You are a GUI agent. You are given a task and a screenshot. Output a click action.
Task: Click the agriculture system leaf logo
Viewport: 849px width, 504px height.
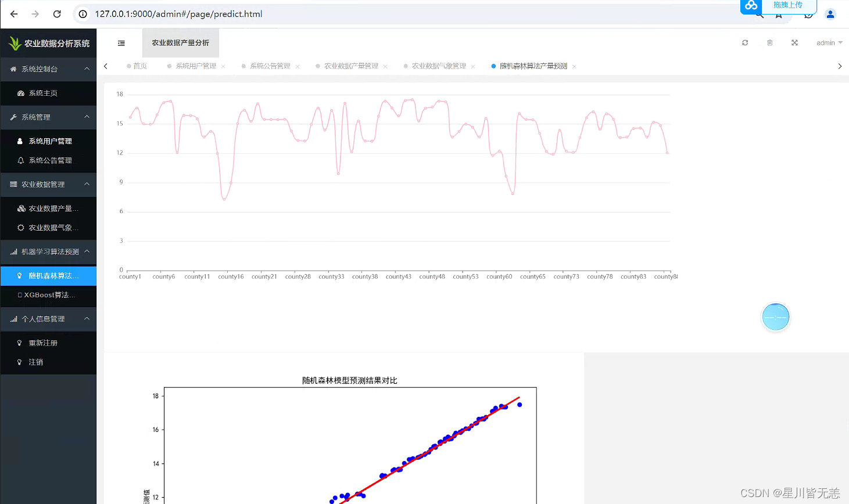click(15, 43)
